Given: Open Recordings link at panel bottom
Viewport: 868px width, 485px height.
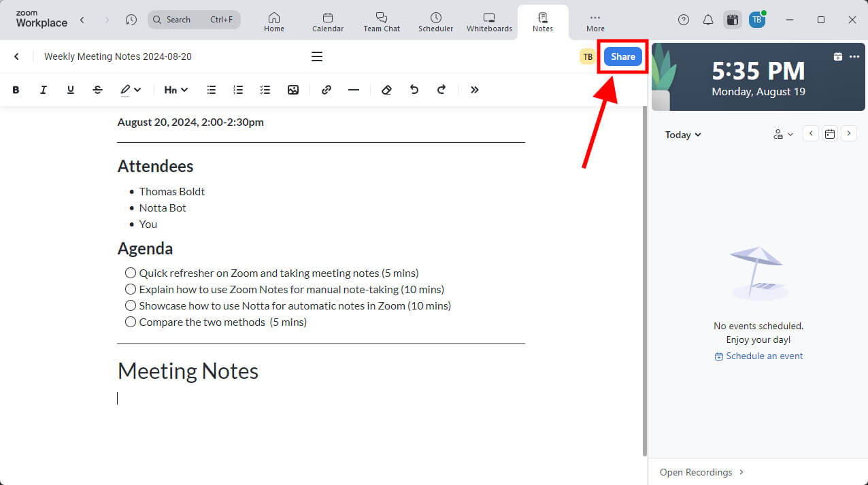Looking at the screenshot, I should 702,472.
